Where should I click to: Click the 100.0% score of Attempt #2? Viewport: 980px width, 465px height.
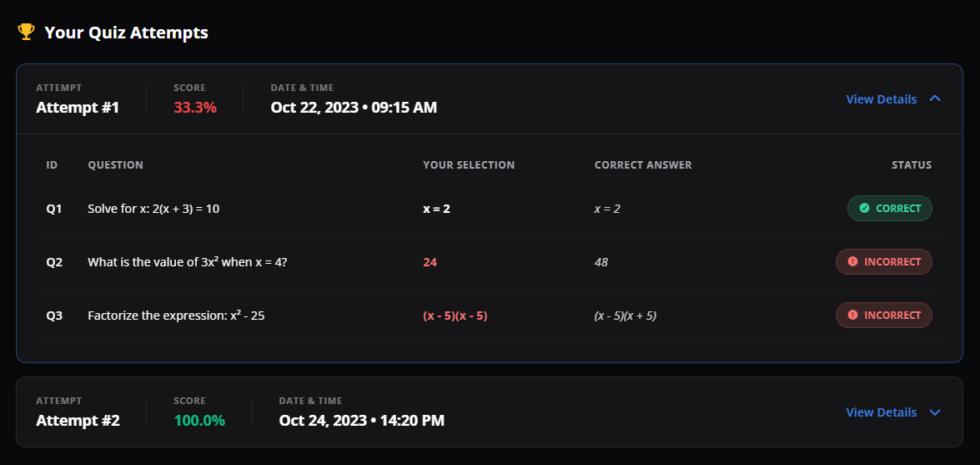(x=199, y=421)
